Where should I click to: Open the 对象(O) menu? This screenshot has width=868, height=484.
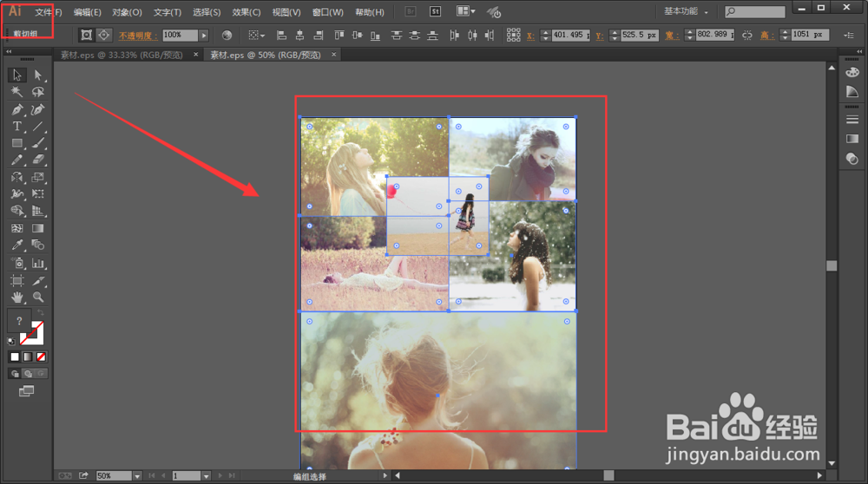click(x=128, y=11)
